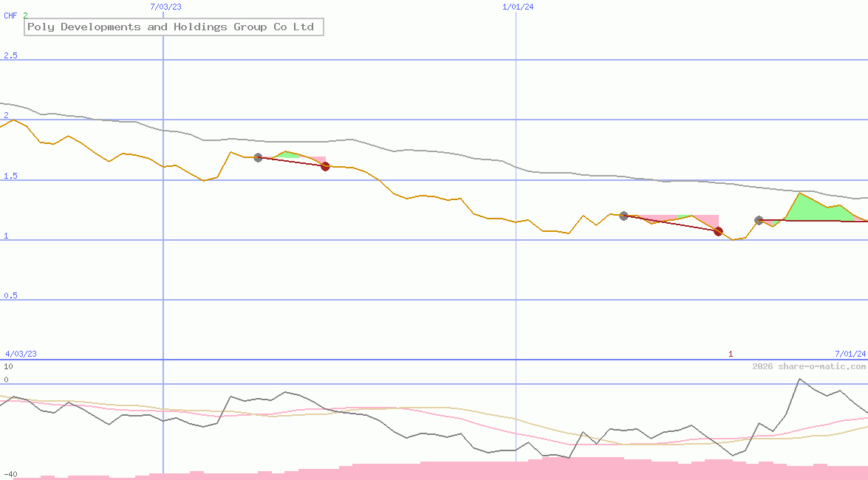
Task: Select the dark red exit dot near 1.05
Action: pyautogui.click(x=718, y=231)
